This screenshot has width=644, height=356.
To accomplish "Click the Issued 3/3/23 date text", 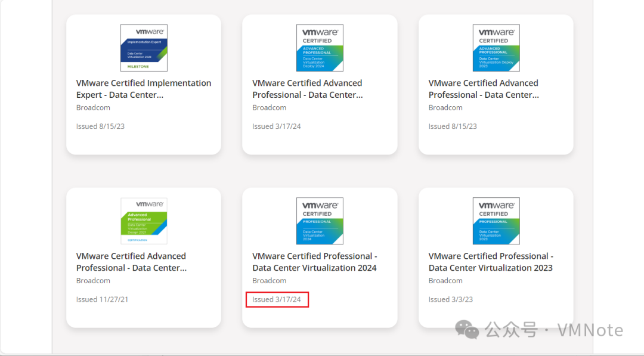I will click(x=451, y=299).
